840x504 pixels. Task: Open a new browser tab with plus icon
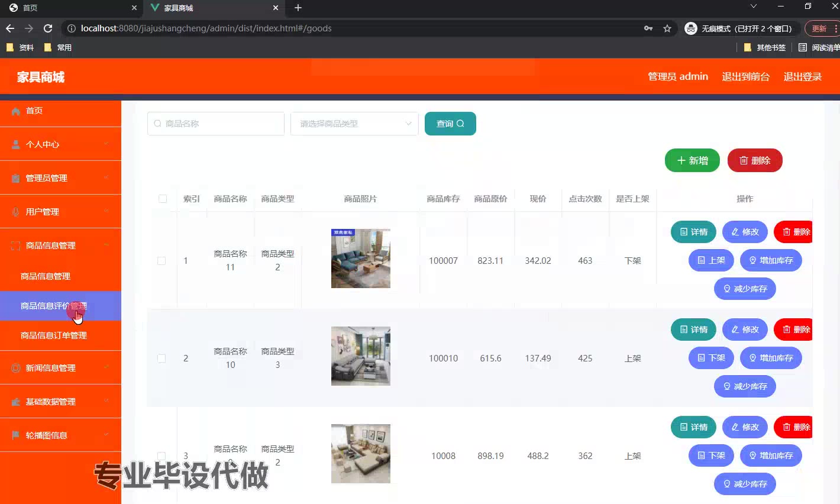point(298,8)
